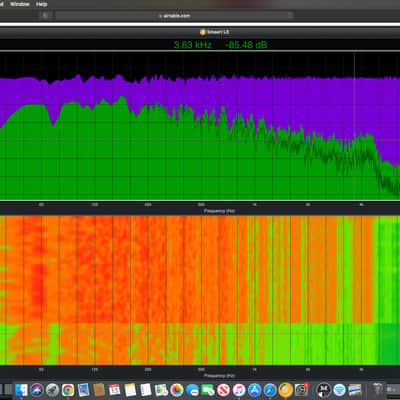This screenshot has width=400, height=400.
Task: Open the orange round app in dock
Action: pos(286,390)
